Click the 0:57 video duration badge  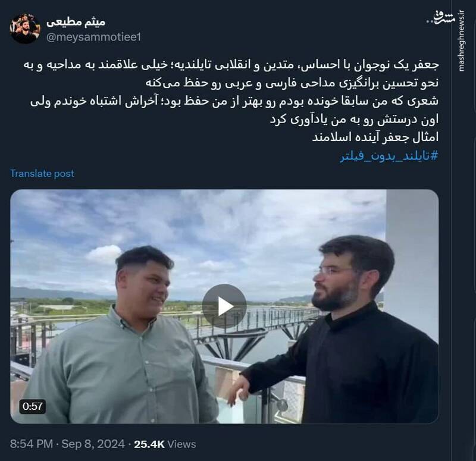coord(33,406)
